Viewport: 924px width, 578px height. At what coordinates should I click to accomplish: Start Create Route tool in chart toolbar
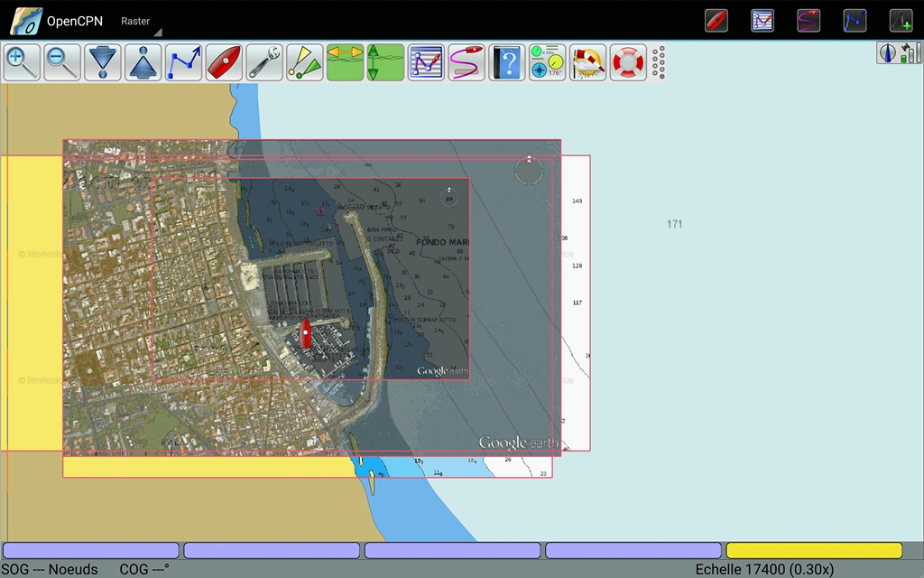coord(183,62)
